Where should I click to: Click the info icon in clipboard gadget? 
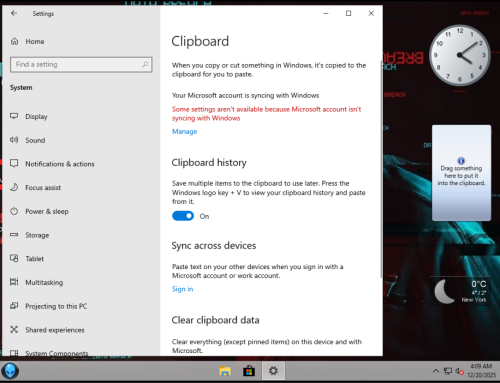tap(461, 161)
